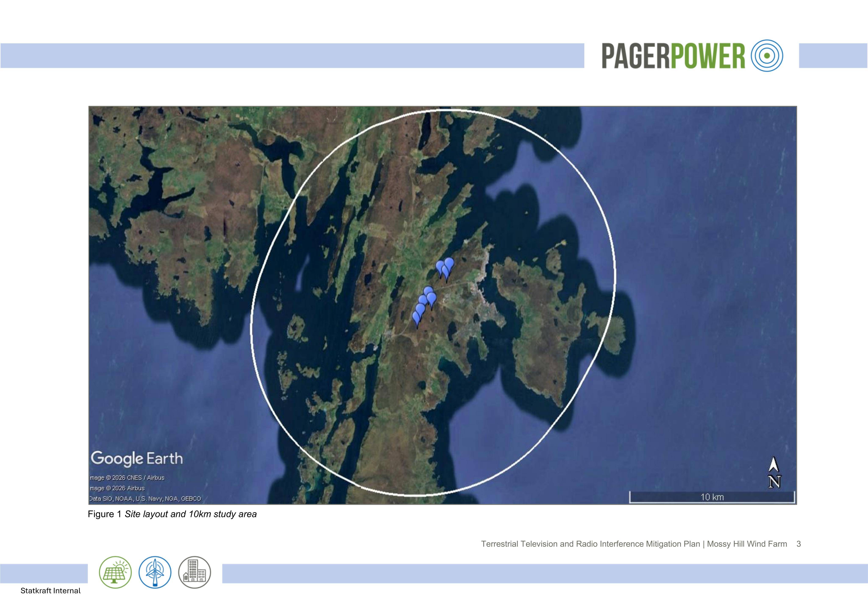Click the 'Image © 2026 CNES / Airbus' line
The height and width of the screenshot is (613, 868).
[x=127, y=478]
